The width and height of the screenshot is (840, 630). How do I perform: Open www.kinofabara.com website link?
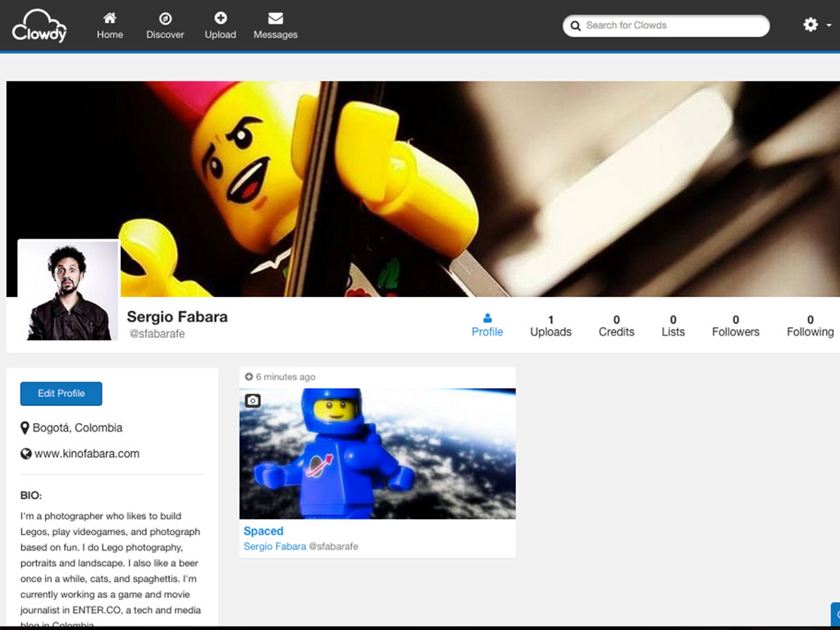pos(87,454)
